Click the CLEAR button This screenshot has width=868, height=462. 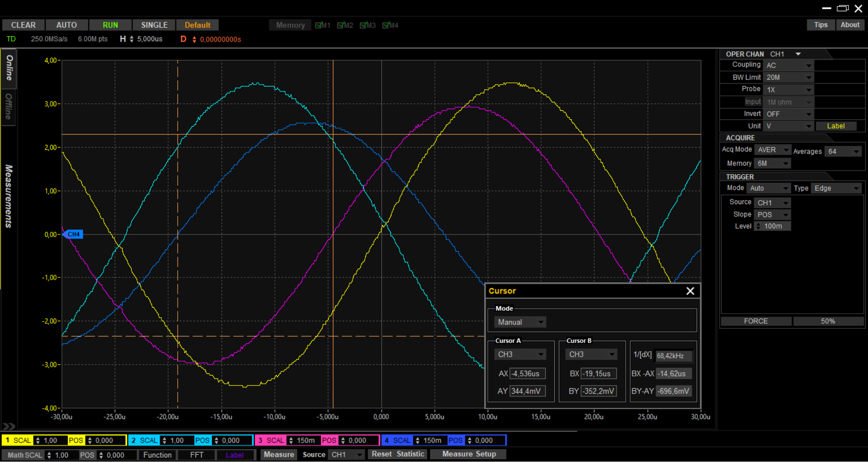pyautogui.click(x=24, y=25)
